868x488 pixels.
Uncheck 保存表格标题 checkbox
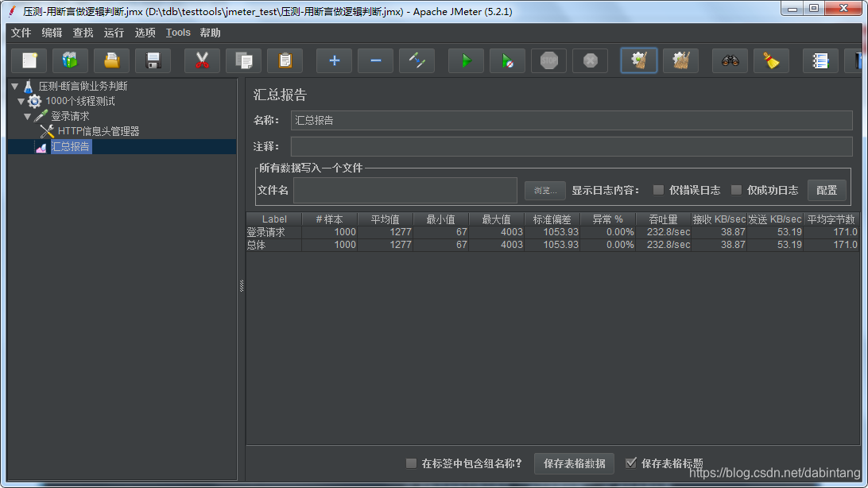tap(630, 463)
